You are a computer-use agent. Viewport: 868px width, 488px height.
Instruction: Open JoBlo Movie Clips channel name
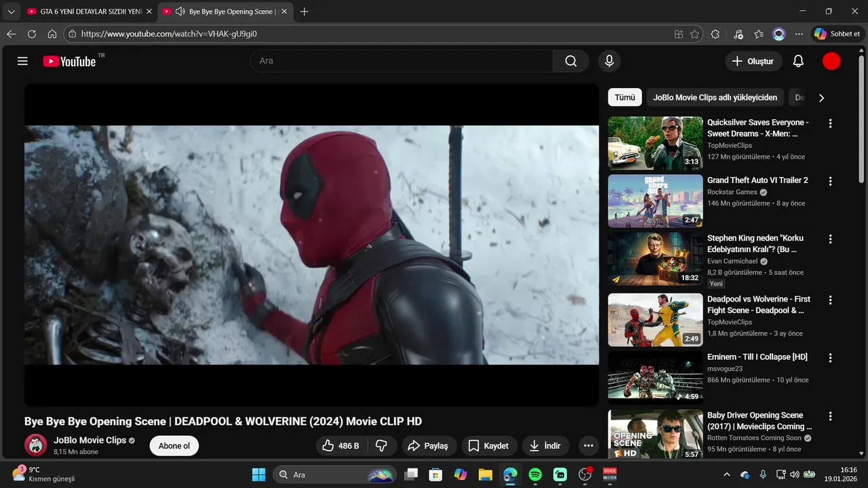[x=90, y=441]
